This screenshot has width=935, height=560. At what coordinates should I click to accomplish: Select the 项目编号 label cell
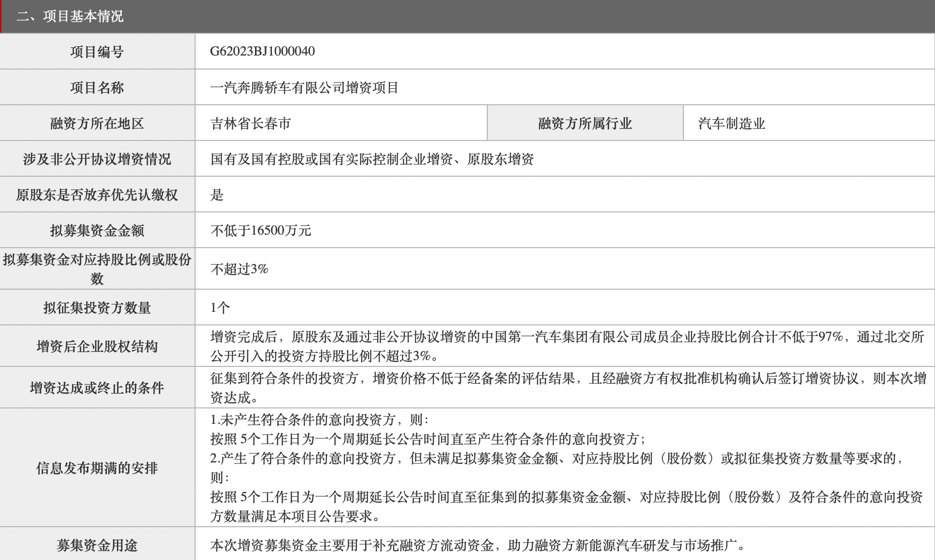[97, 52]
